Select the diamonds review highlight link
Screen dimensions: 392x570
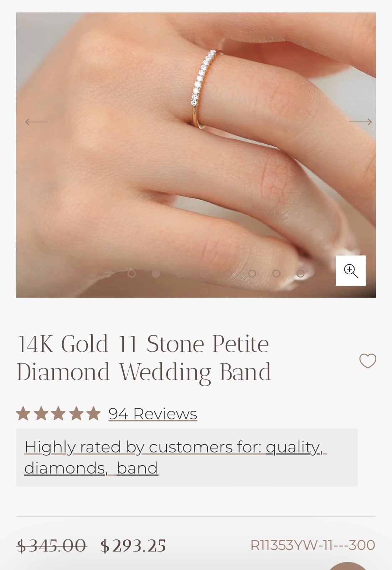[66, 468]
